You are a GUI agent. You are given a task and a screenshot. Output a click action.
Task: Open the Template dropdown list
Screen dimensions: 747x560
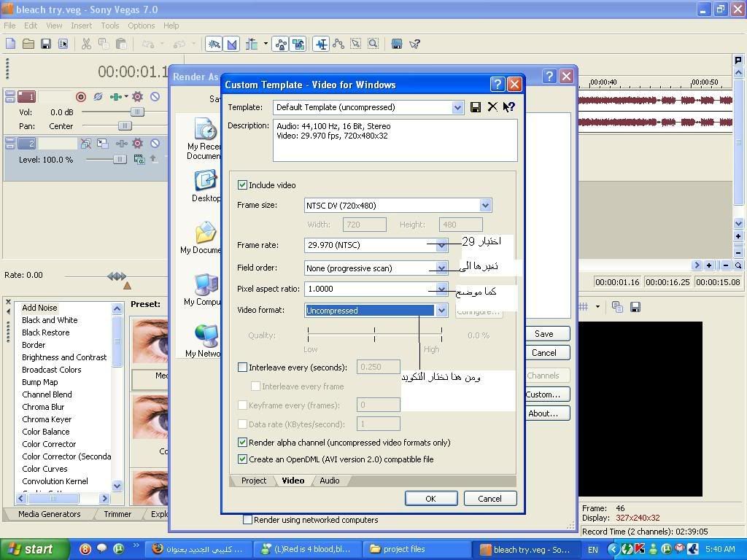[457, 107]
